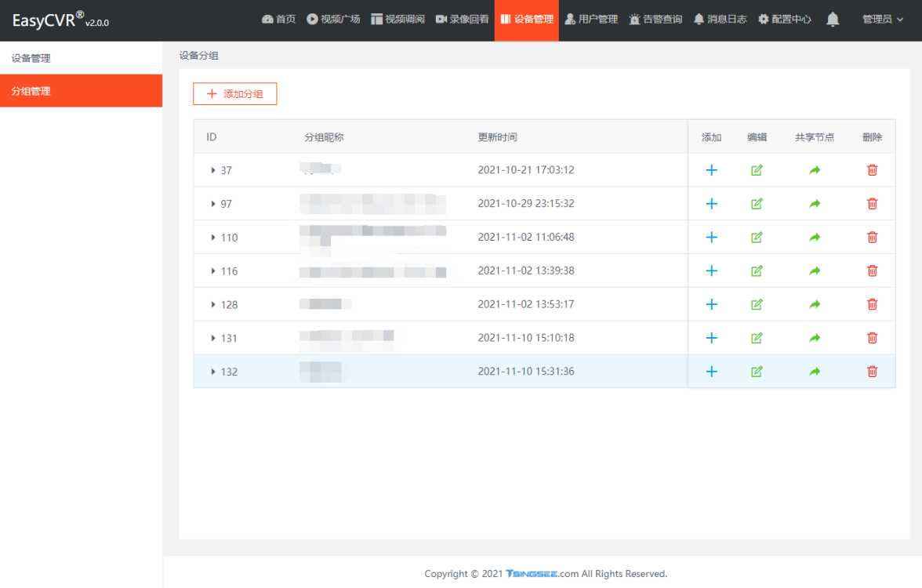The width and height of the screenshot is (922, 588).
Task: Expand group row 131
Action: [213, 338]
